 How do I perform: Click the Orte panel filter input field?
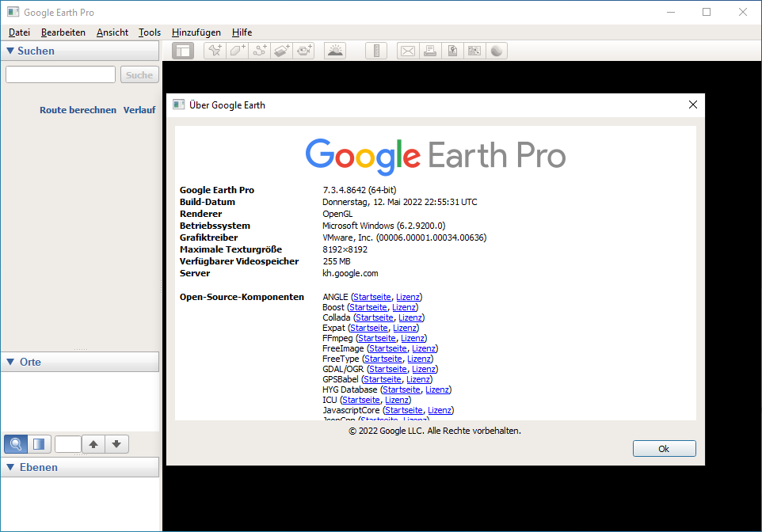point(68,444)
